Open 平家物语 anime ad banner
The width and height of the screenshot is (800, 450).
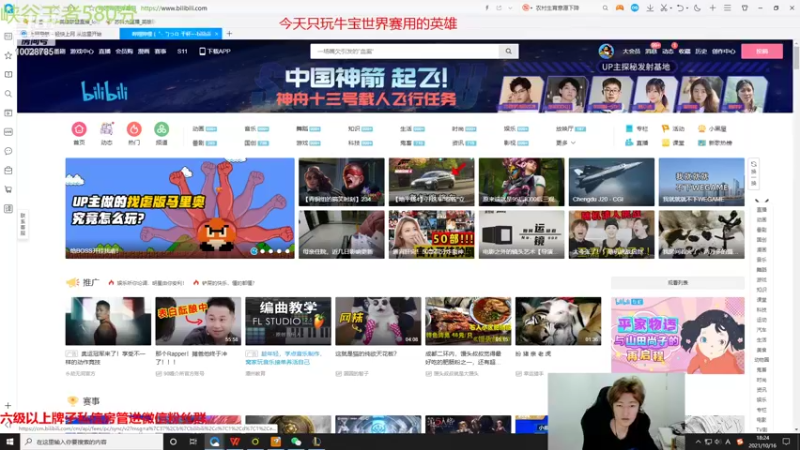click(678, 335)
